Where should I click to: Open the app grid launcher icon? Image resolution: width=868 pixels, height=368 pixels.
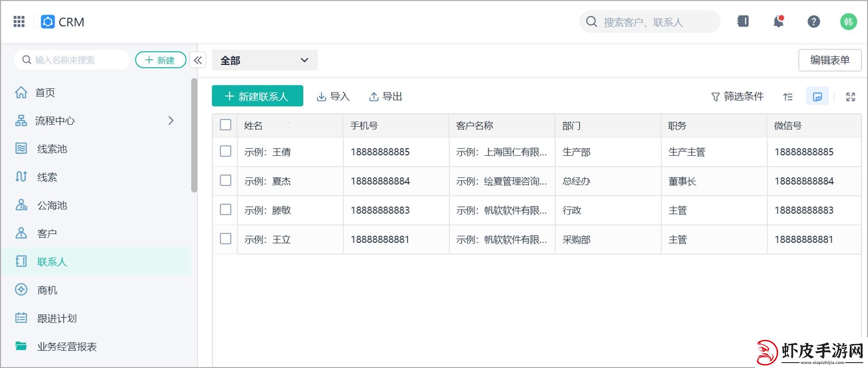tap(19, 21)
